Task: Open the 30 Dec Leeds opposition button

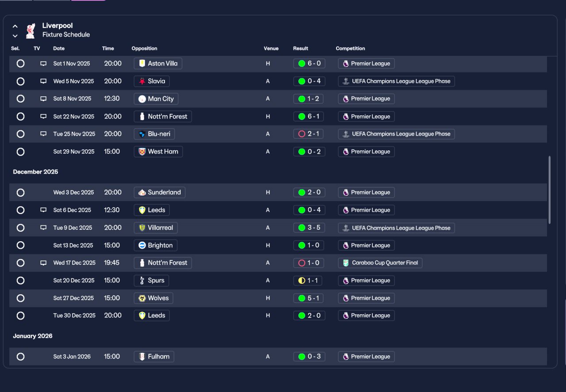Action: [x=152, y=316]
